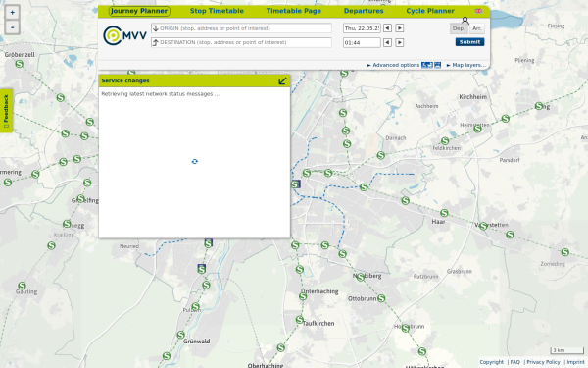This screenshot has width=588, height=368.
Task: Click the accessibility icon beside Advanced options
Action: [426, 65]
